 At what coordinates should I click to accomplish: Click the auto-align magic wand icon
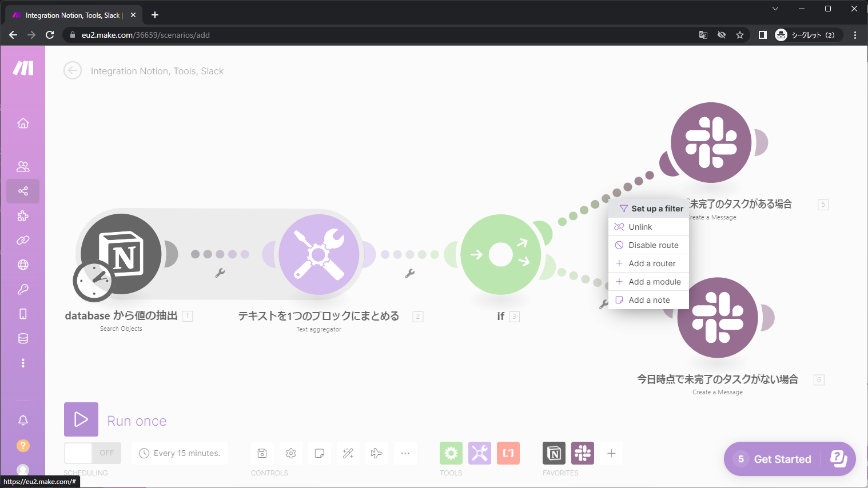pyautogui.click(x=348, y=453)
